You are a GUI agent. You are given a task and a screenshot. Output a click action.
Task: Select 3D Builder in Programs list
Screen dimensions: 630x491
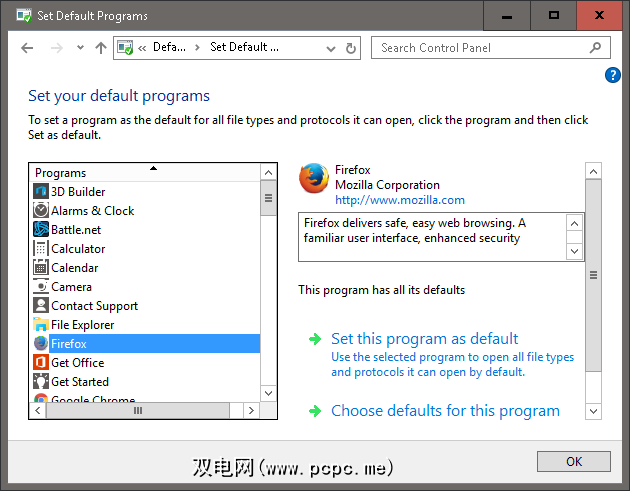(x=78, y=192)
